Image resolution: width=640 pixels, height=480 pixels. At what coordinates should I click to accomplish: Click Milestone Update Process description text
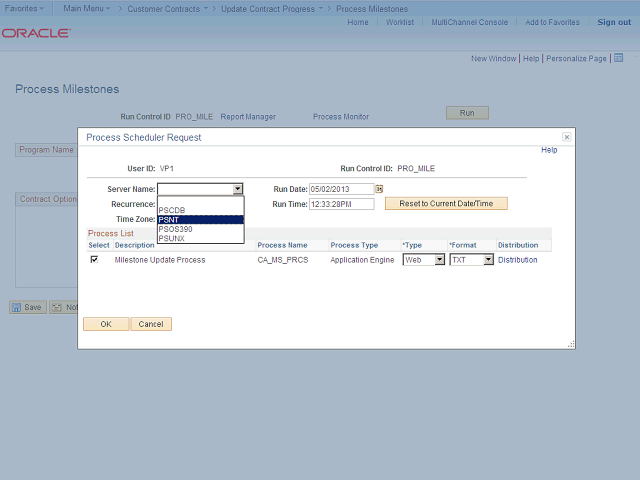[160, 260]
